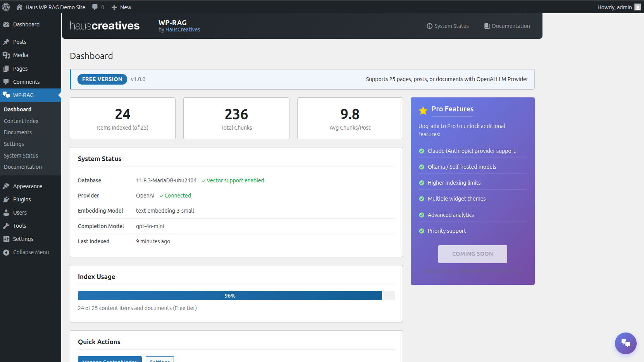Click the Collapse Menu arrow icon
Screen dimensions: 644x362
[x=6, y=252]
